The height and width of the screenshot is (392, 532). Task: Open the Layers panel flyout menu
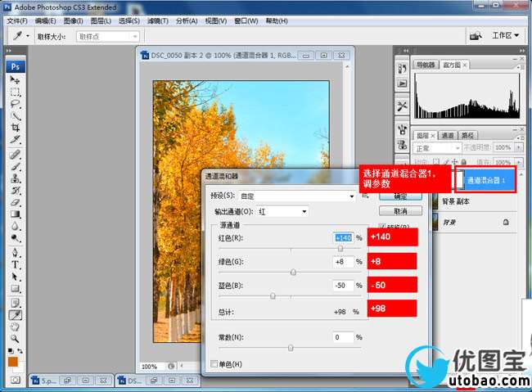(x=519, y=137)
